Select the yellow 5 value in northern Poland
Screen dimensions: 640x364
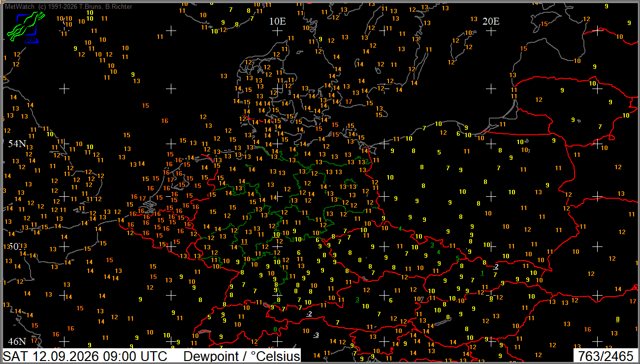[x=439, y=152]
